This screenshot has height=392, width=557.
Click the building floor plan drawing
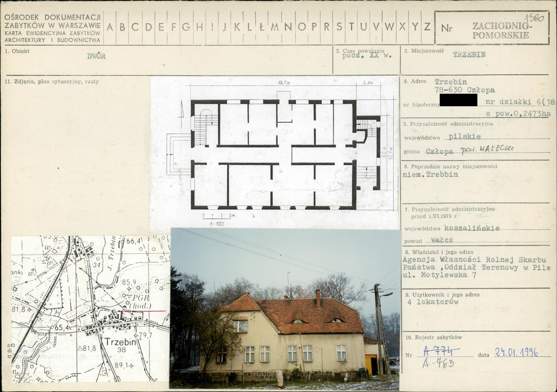[275, 153]
